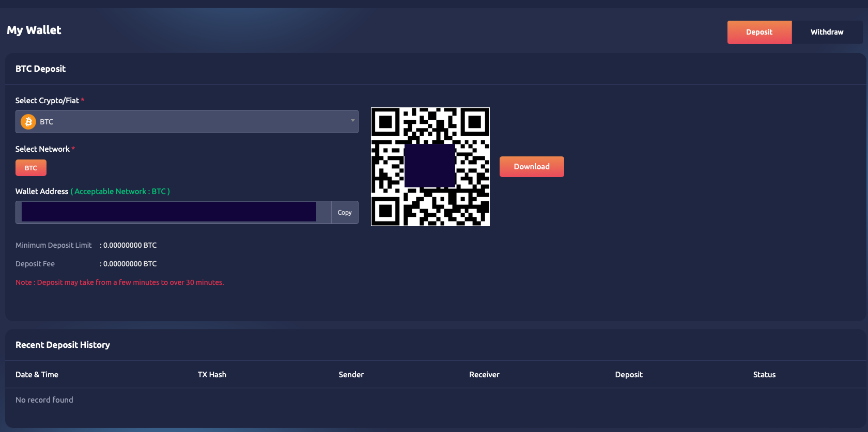This screenshot has height=432, width=868.
Task: Copy the wallet address
Action: 345,212
